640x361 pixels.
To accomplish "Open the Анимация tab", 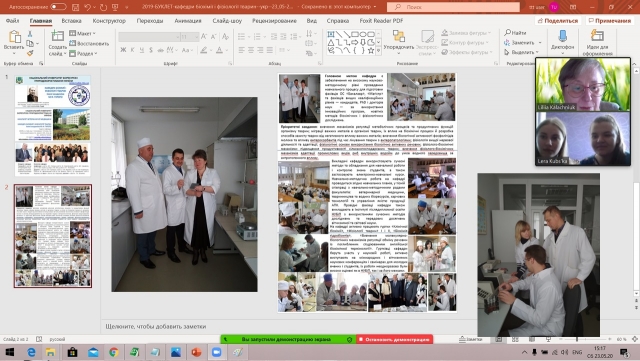I will click(x=188, y=20).
